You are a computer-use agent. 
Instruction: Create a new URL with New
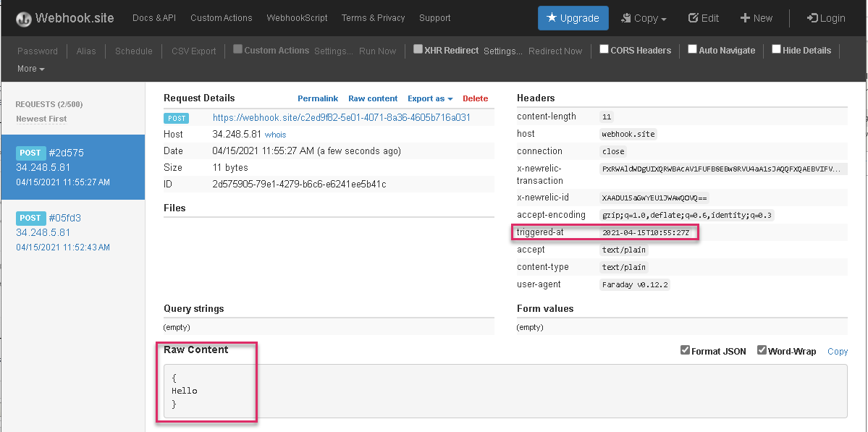pos(756,18)
